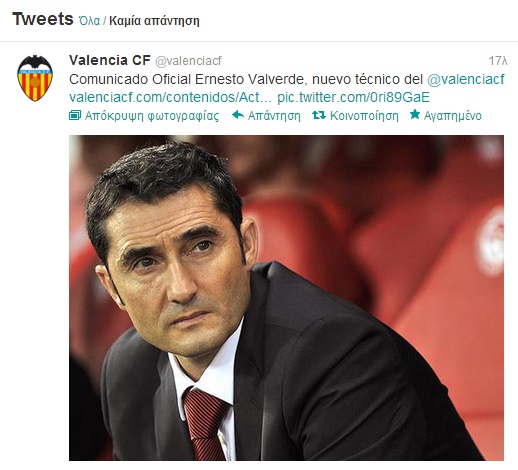518x470 pixels.
Task: Follow the @valenciacf mention in tweet text
Action: point(466,79)
